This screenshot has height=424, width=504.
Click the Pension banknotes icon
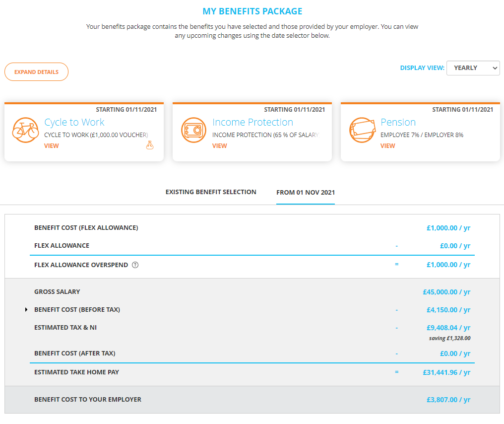(x=362, y=130)
